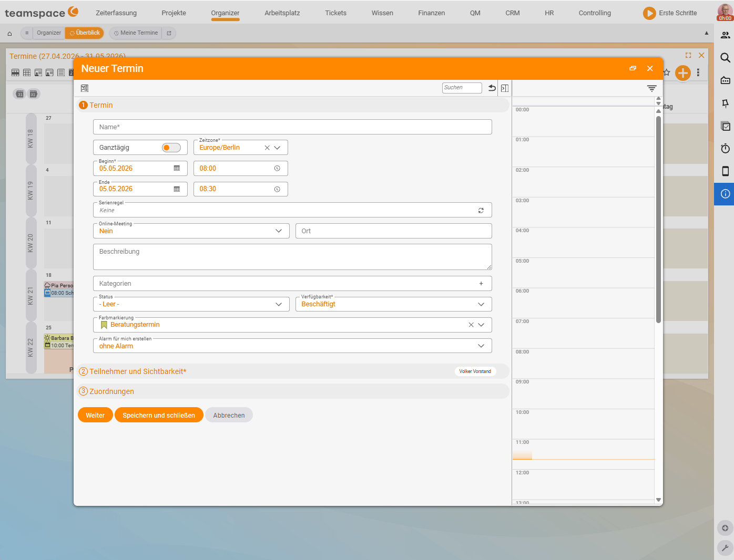Image resolution: width=734 pixels, height=560 pixels.
Task: Open the Beginn date calendar picker
Action: click(177, 169)
